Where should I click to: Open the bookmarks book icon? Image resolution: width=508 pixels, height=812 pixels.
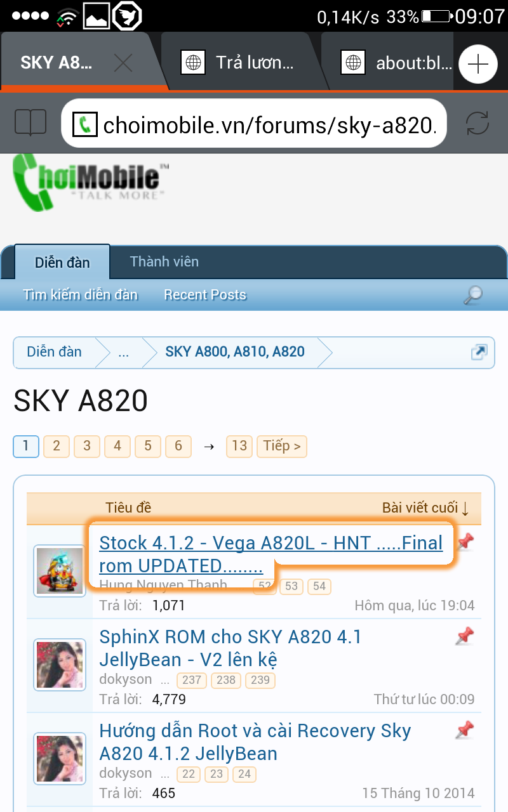[30, 122]
